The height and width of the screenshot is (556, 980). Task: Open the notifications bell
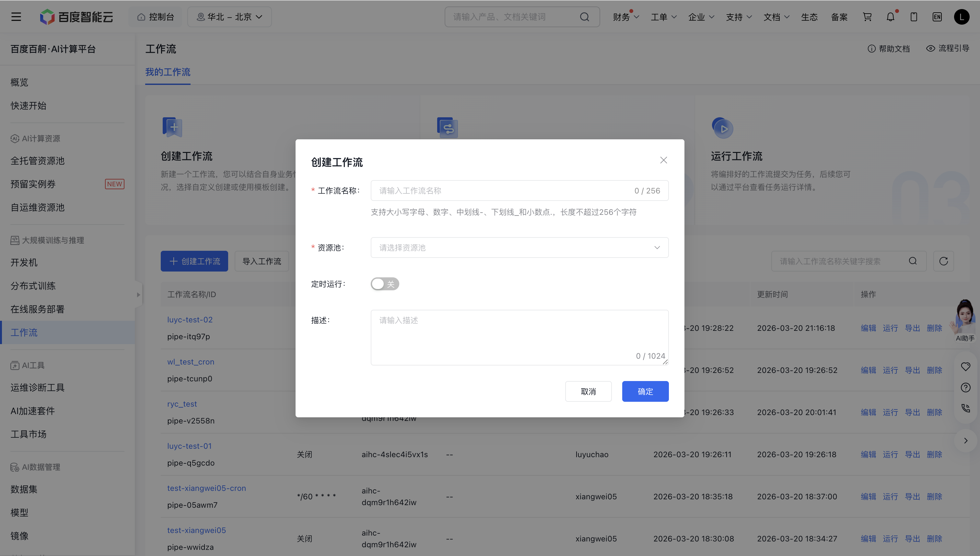coord(890,17)
